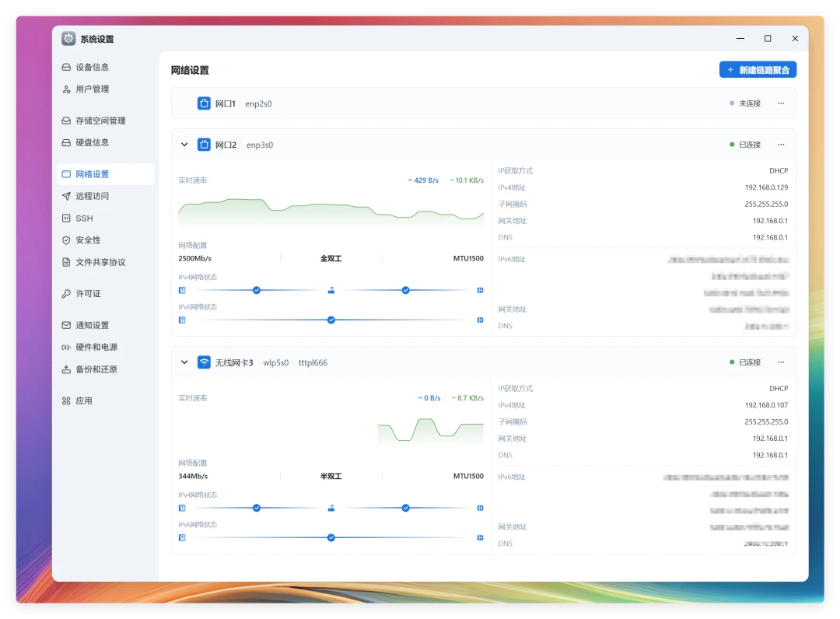Image resolution: width=840 pixels, height=619 pixels.
Task: Open 许可证 entry in sidebar
Action: [x=105, y=293]
